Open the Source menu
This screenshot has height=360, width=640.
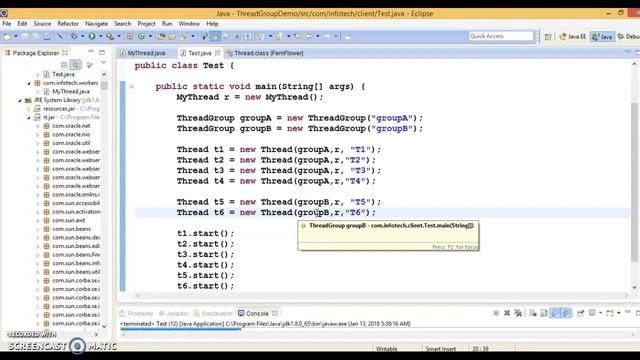[x=42, y=24]
